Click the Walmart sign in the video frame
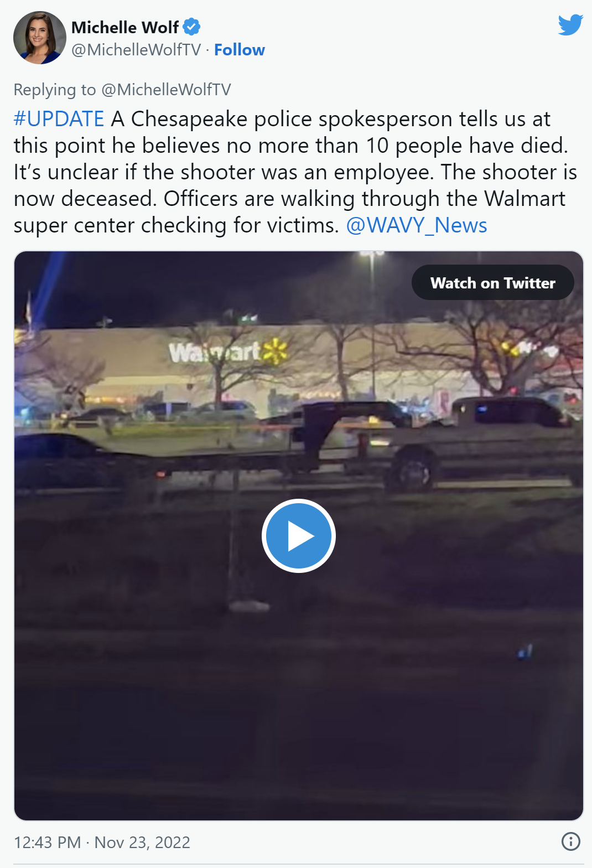This screenshot has width=592, height=868. tap(228, 351)
